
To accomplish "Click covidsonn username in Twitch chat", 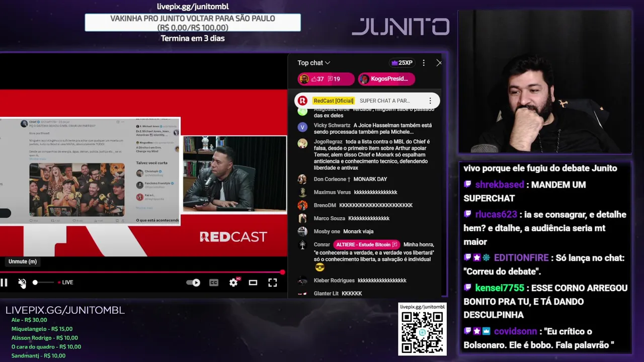I will tap(515, 331).
